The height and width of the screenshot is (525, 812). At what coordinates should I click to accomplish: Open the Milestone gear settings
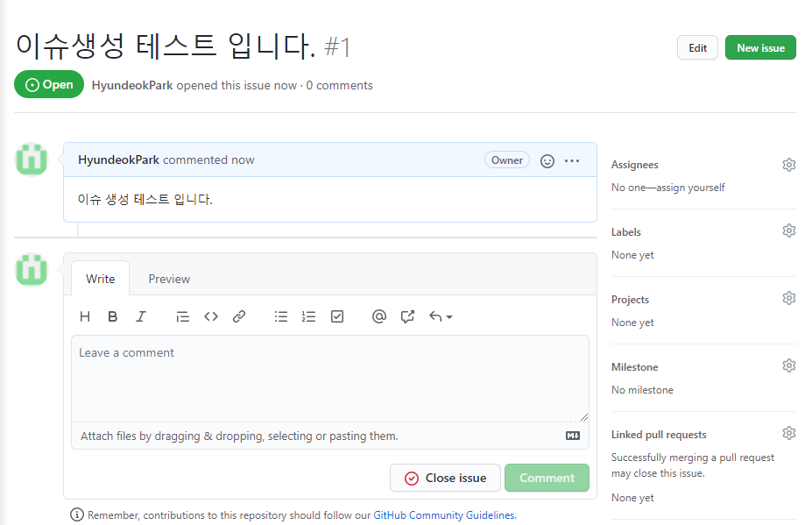pyautogui.click(x=788, y=365)
